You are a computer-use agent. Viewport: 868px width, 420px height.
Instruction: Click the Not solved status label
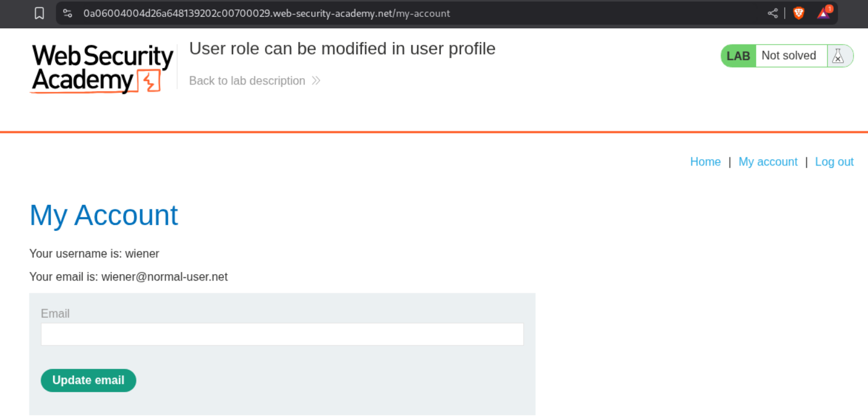(x=789, y=56)
